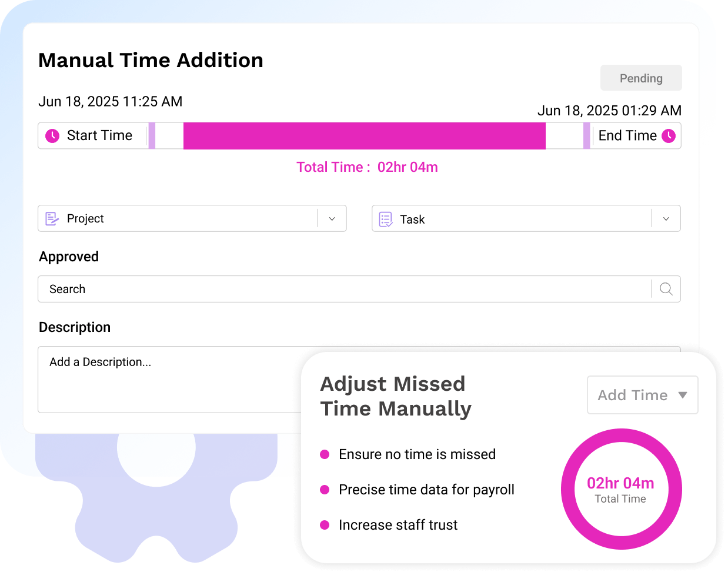Click the Pending status button
Screen dimensions: 728x575
[641, 78]
